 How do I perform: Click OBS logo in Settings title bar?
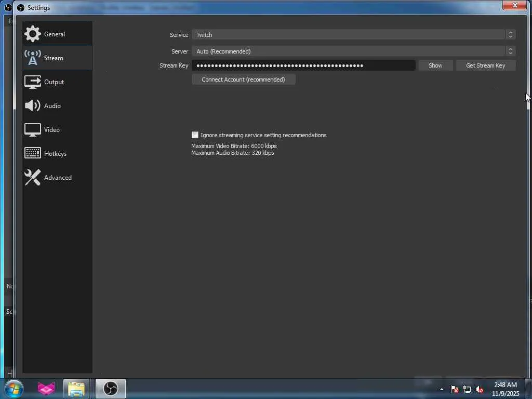pyautogui.click(x=21, y=7)
